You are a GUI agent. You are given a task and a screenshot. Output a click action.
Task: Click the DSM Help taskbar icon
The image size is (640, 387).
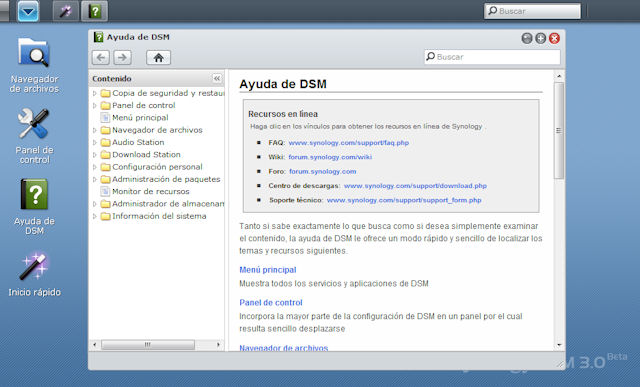tap(95, 11)
